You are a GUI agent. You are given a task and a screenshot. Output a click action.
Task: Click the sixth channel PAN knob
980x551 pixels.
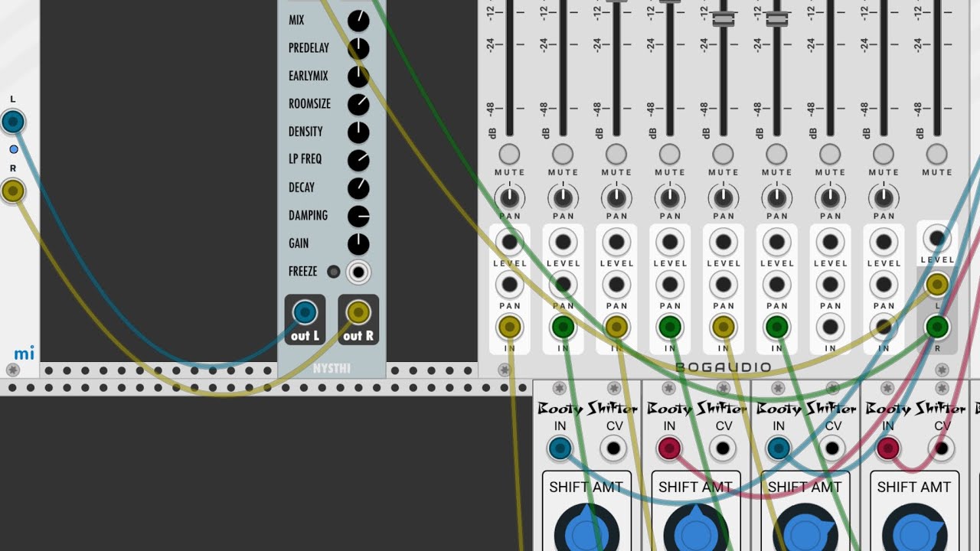[x=777, y=198]
